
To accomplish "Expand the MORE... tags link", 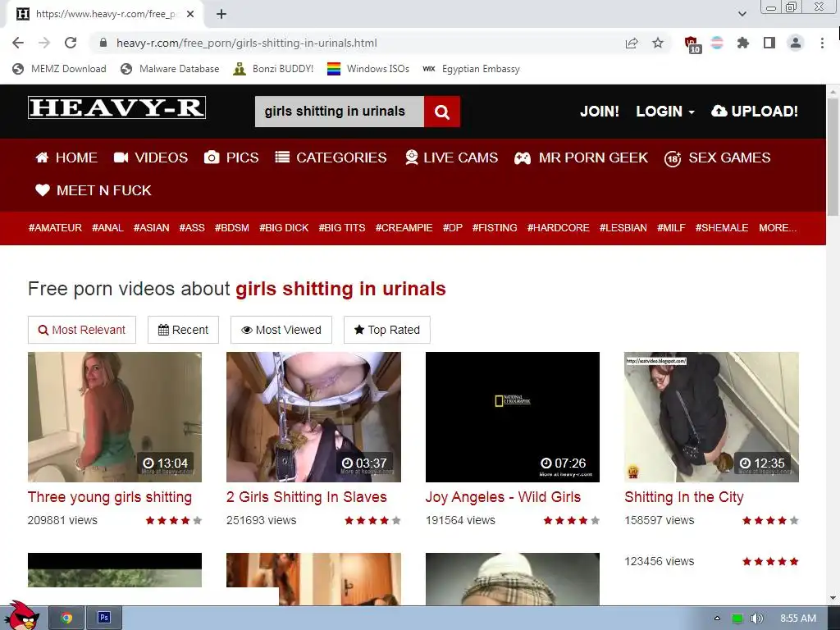I will tap(778, 228).
